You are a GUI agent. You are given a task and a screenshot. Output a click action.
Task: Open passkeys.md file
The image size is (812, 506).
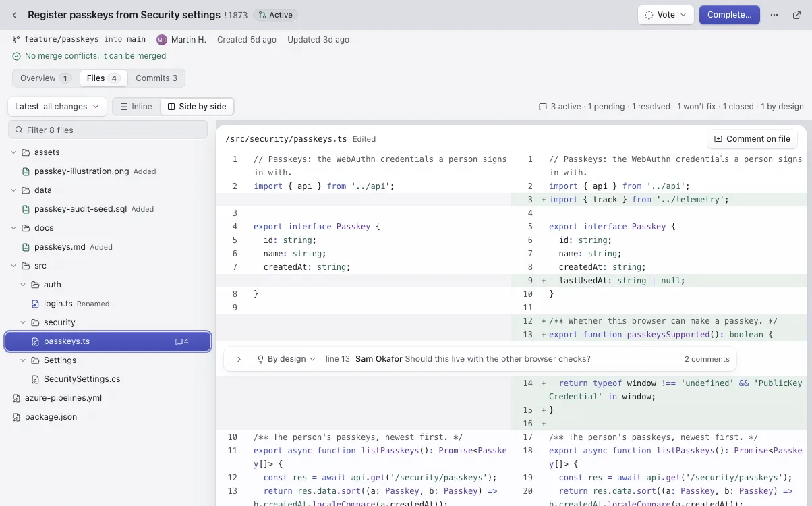point(60,247)
